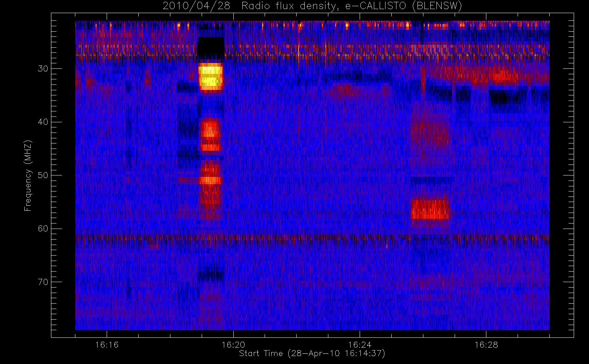Click the plot title "2010/04/28 Radio flux density, e-CALLISTO (BLENSW)"
Image resolution: width=589 pixels, height=364 pixels.
coord(312,6)
